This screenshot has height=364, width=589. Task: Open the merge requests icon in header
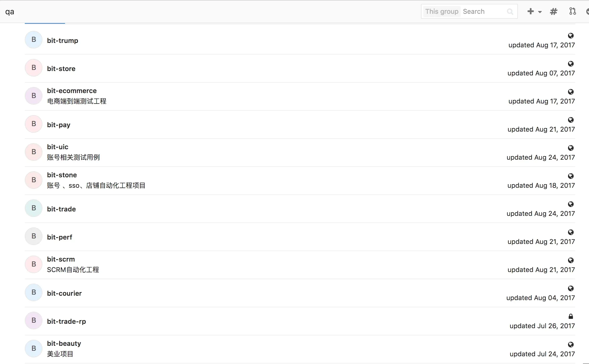[572, 11]
